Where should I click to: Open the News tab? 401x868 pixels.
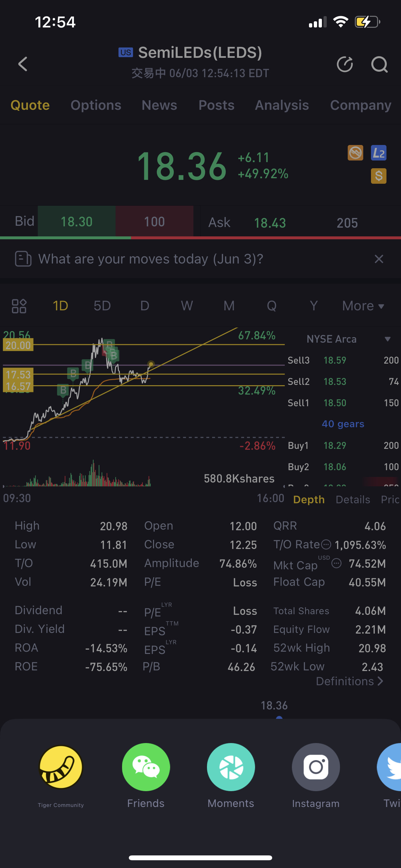[159, 105]
